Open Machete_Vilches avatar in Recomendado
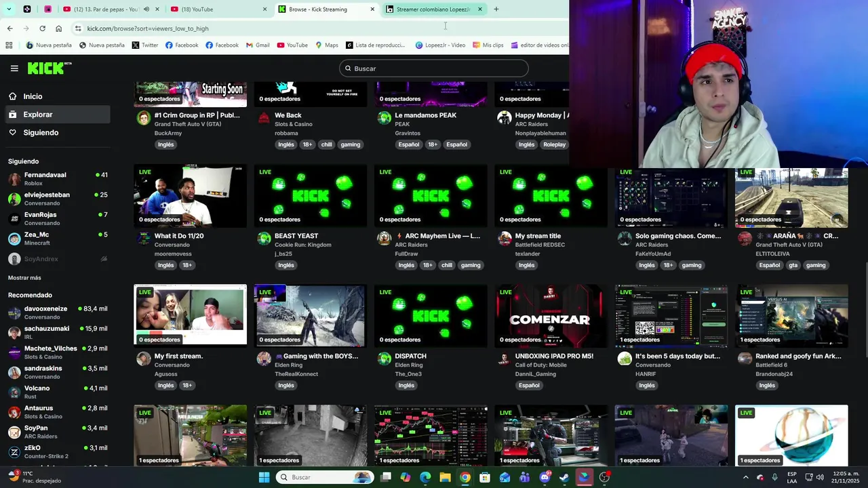The height and width of the screenshot is (488, 868). (x=14, y=352)
